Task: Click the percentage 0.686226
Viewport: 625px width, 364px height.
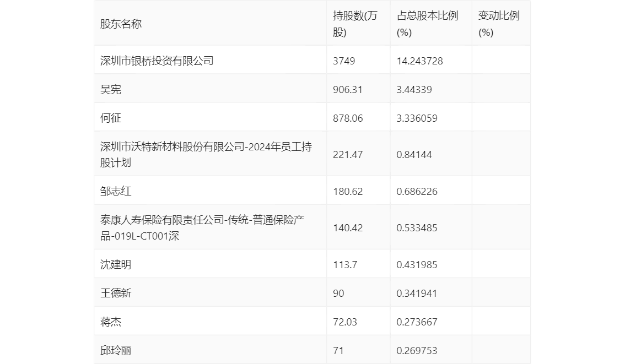Action: point(417,192)
